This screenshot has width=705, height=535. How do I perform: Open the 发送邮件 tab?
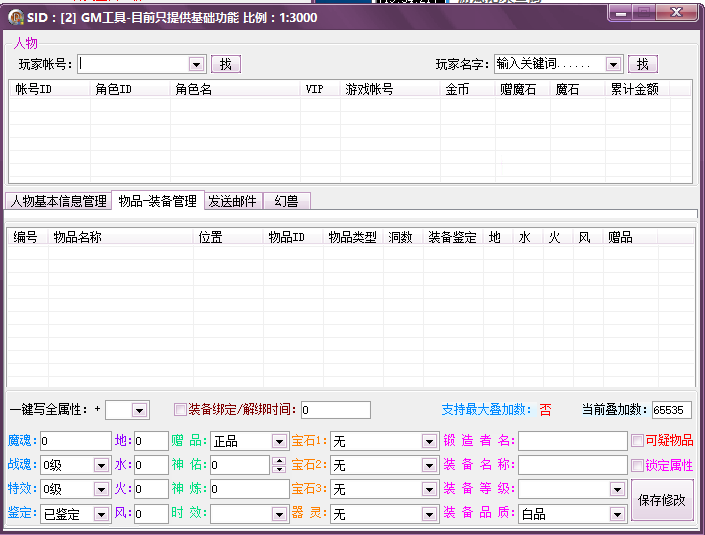[233, 201]
